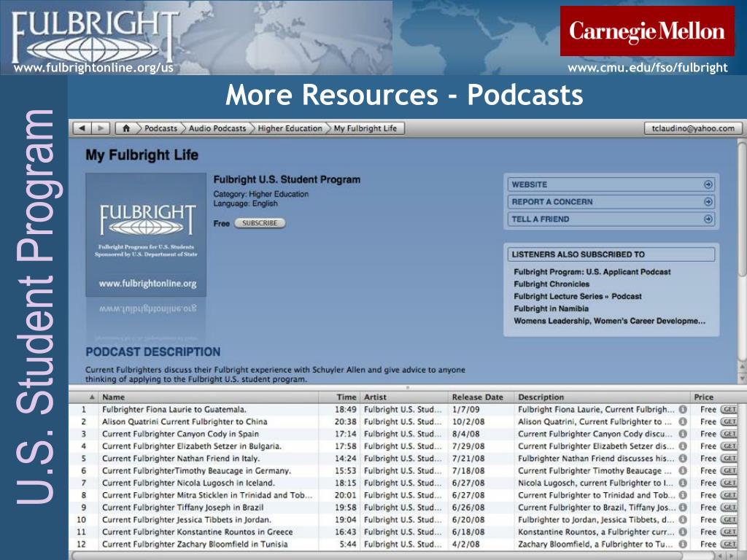The height and width of the screenshot is (560, 747).
Task: Open account tclaudino@yahoo.com button
Action: coord(693,128)
